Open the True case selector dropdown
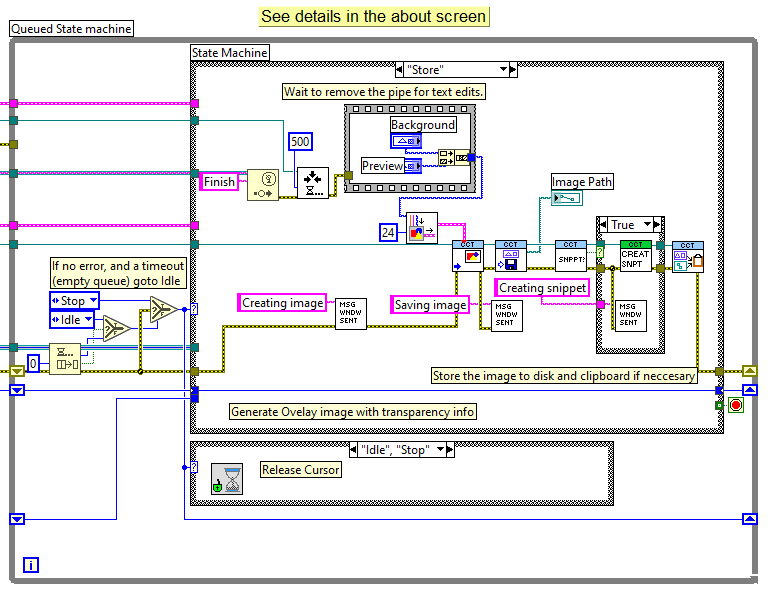 point(648,225)
